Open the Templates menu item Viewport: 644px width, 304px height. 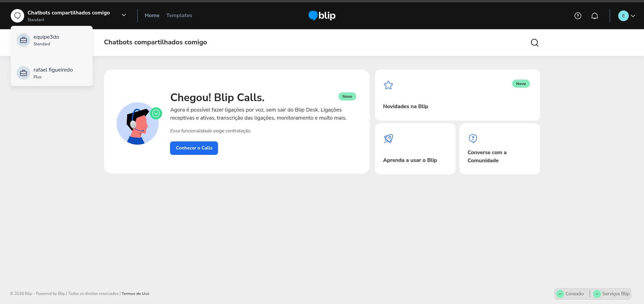pos(179,15)
